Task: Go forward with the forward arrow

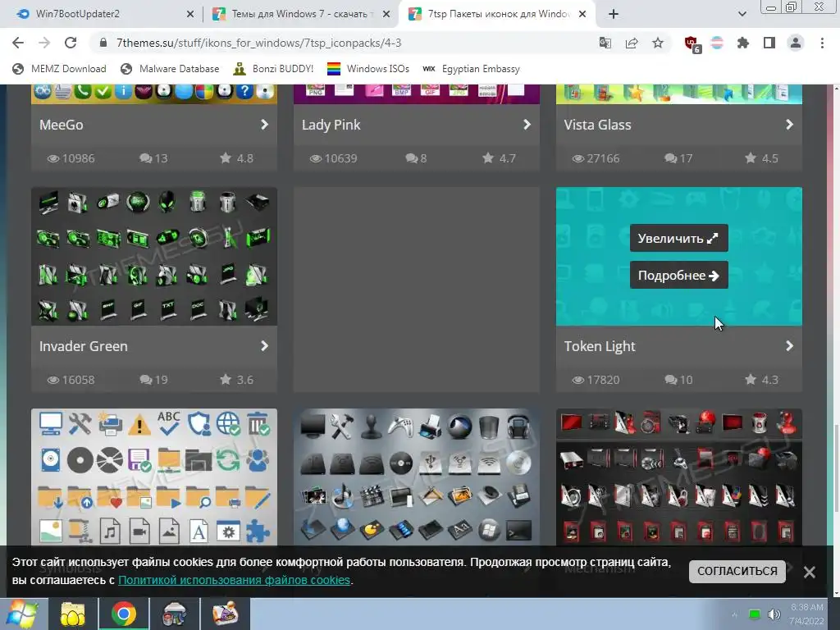Action: 44,43
